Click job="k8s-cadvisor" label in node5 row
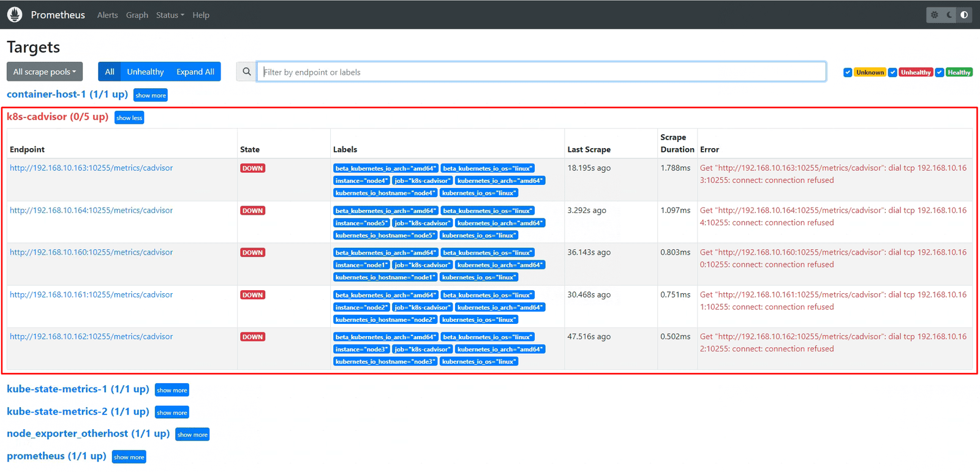 422,223
